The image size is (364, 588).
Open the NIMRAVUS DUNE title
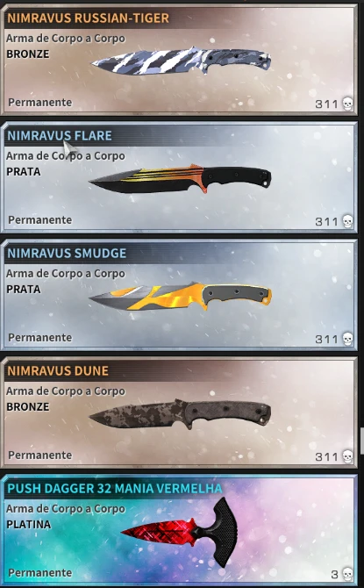58,371
